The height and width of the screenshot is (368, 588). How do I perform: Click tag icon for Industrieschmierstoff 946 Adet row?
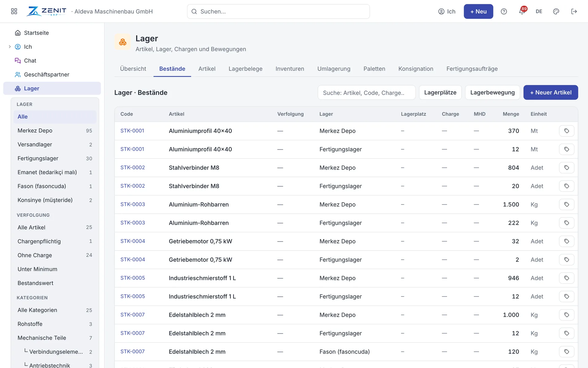[x=567, y=278]
